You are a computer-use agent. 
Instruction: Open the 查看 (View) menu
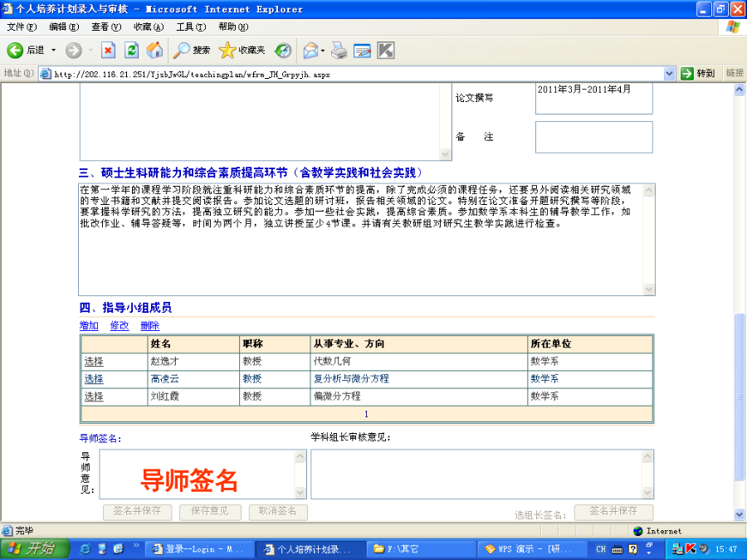(105, 27)
